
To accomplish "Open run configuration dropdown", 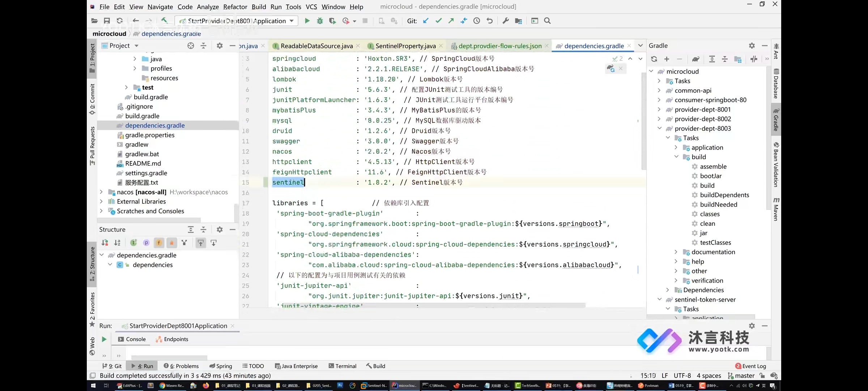I will 291,21.
